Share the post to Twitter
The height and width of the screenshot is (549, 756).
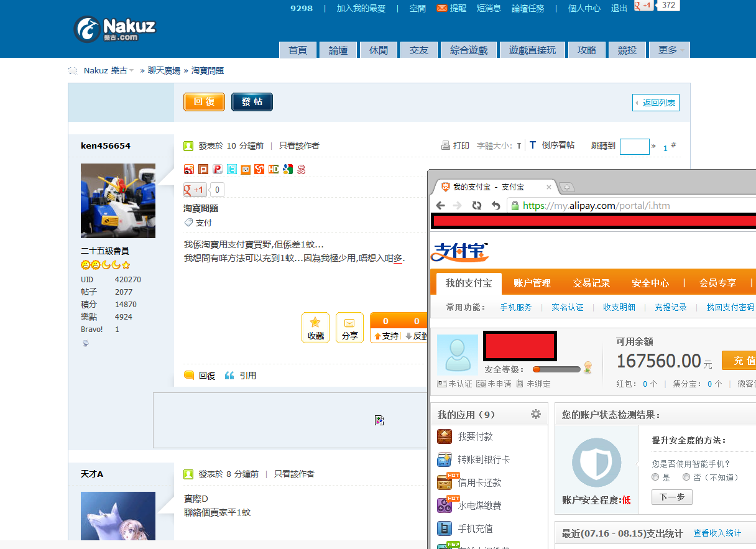tap(231, 169)
